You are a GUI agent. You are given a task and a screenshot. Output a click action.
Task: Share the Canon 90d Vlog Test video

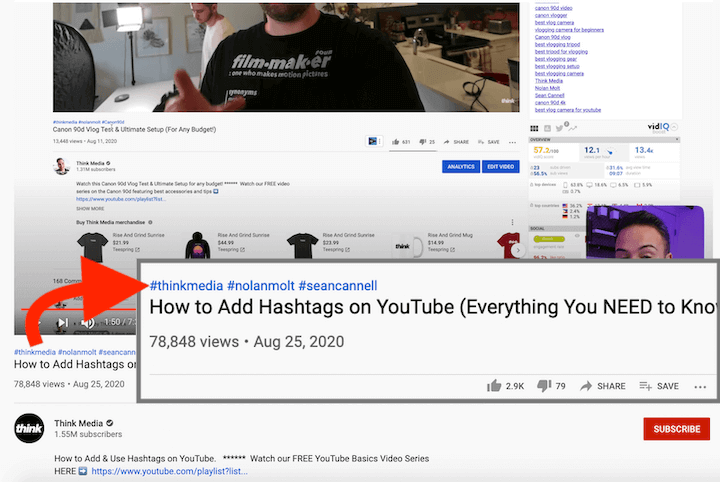tap(456, 142)
